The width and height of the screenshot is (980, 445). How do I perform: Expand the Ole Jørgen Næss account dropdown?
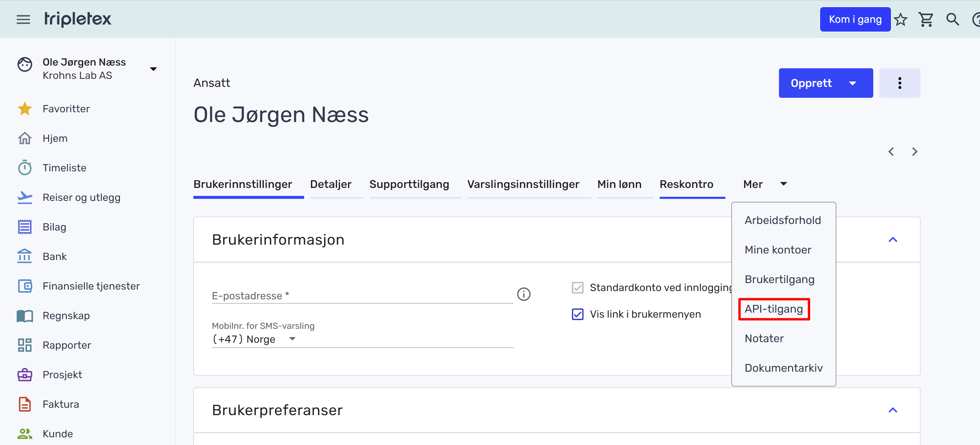[153, 69]
